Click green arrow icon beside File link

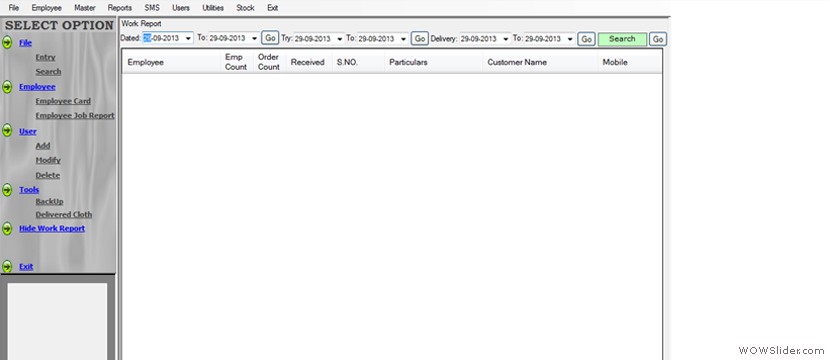[x=7, y=43]
